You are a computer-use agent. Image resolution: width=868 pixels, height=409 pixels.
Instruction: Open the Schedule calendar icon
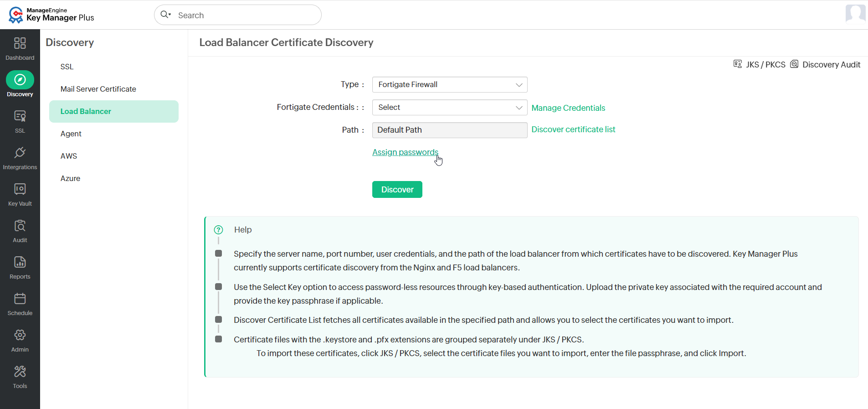tap(20, 299)
